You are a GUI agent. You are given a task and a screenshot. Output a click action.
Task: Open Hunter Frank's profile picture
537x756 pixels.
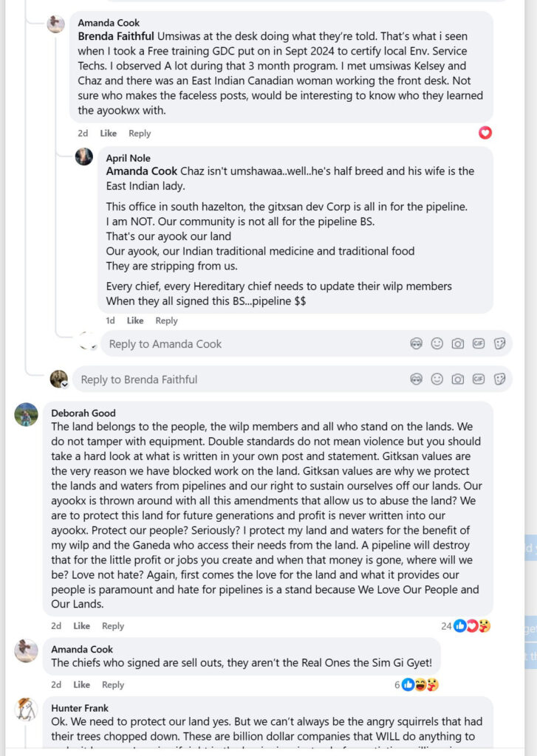26,709
